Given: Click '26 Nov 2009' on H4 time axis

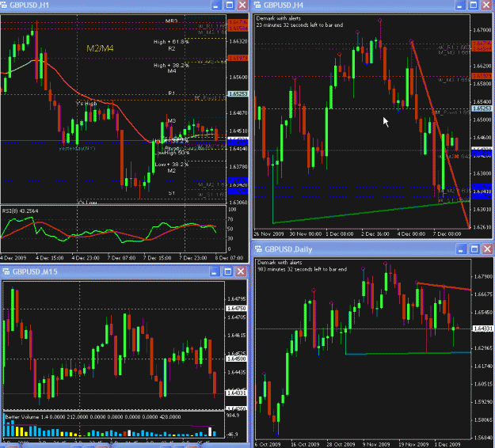Looking at the screenshot, I should click(x=268, y=233).
